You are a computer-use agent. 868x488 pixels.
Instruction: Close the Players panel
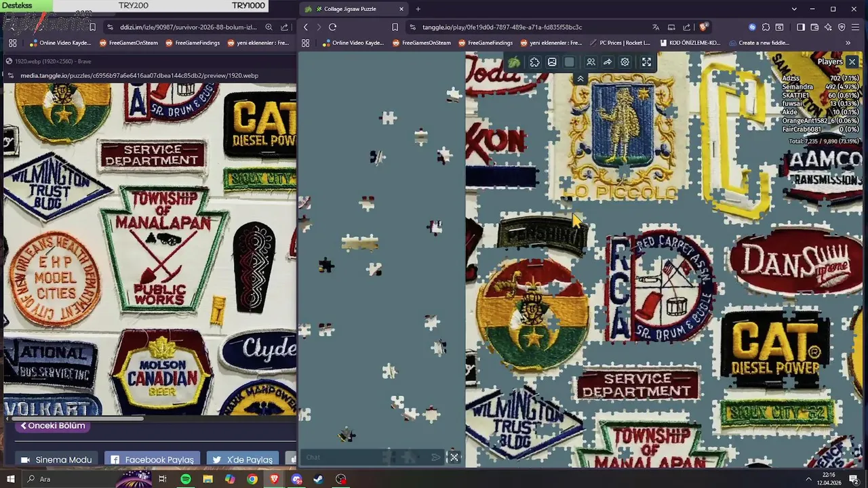point(852,62)
